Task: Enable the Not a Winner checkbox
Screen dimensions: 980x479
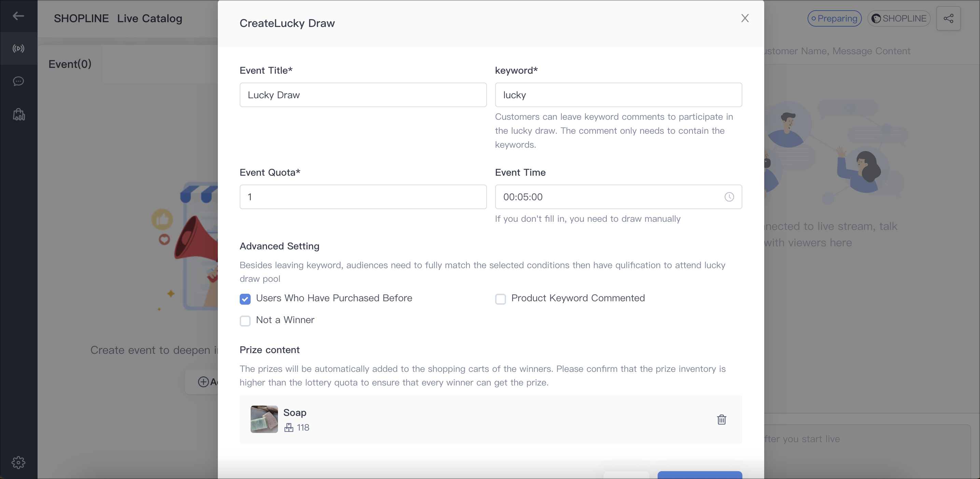Action: coord(245,320)
